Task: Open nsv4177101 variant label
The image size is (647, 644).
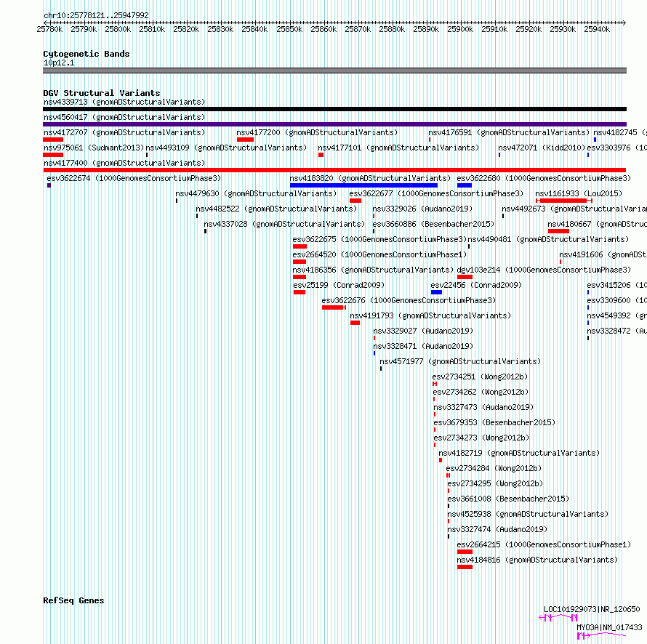Action: tap(398, 148)
